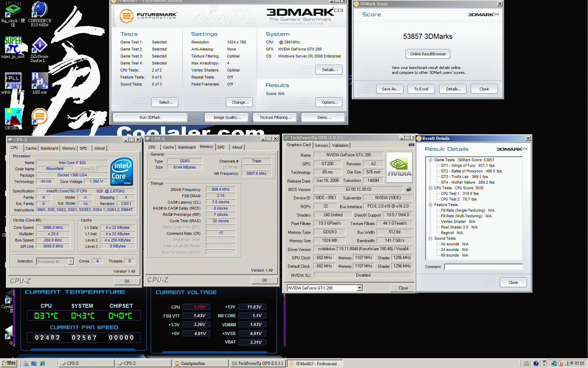This screenshot has height=368, width=588.
Task: Click the BIOS save chip icon in GPU-Z
Action: point(408,189)
